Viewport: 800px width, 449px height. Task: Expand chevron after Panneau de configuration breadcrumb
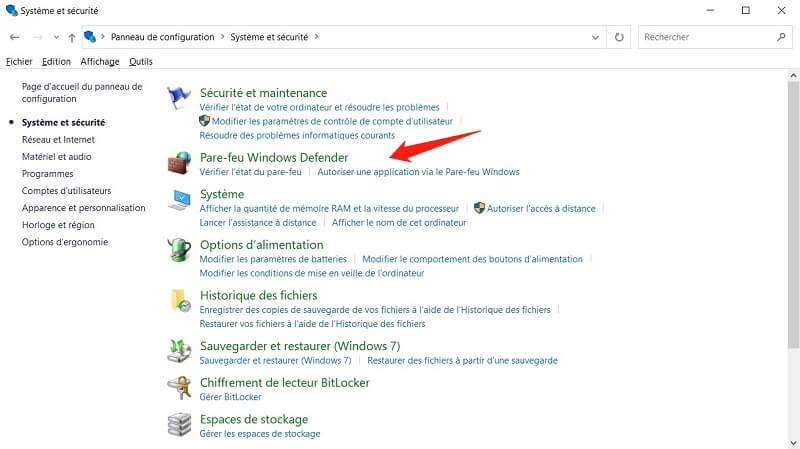222,37
